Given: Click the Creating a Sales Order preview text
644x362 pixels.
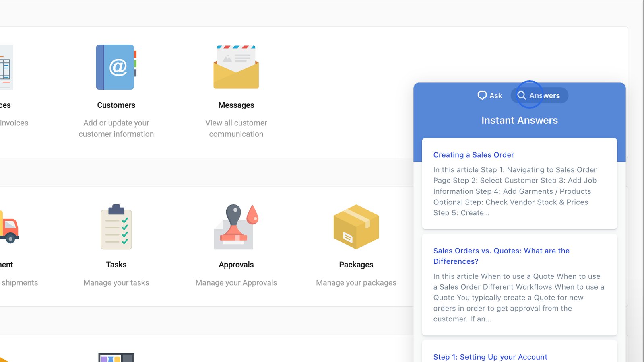Looking at the screenshot, I should click(515, 191).
